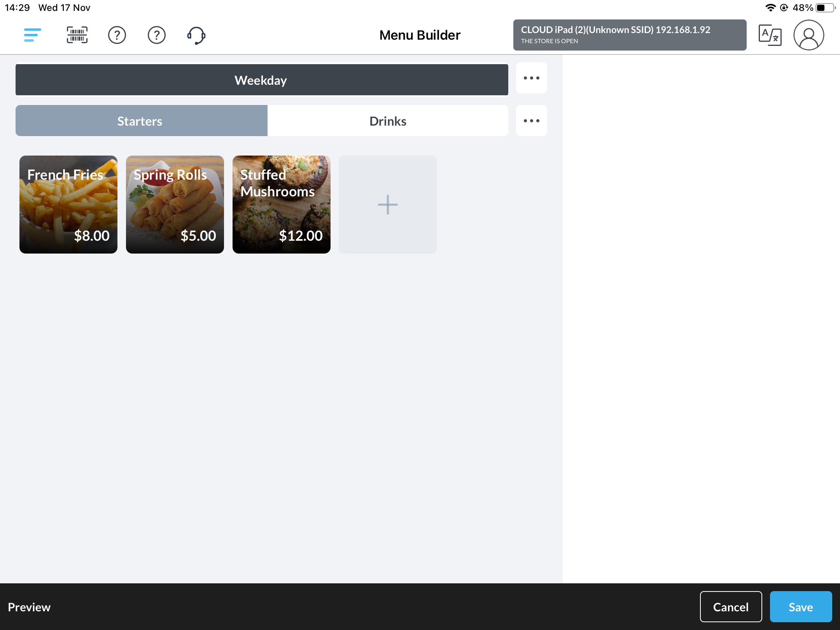Image resolution: width=840 pixels, height=630 pixels.
Task: Select the plus tile to add item
Action: [x=388, y=204]
